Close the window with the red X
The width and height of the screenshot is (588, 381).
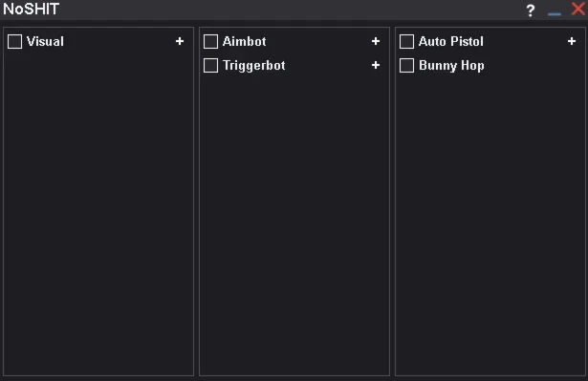pyautogui.click(x=578, y=9)
